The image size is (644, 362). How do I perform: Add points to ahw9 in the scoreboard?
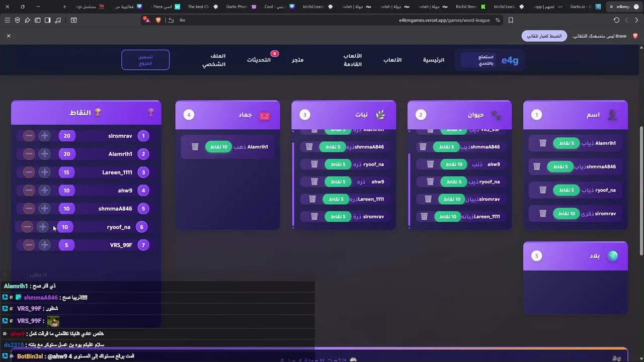(45, 191)
